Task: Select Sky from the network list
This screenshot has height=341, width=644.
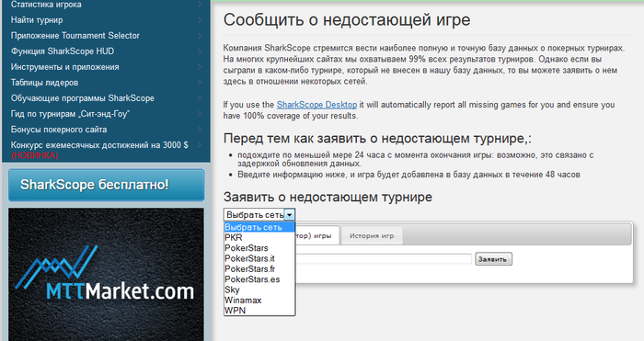Action: point(259,290)
